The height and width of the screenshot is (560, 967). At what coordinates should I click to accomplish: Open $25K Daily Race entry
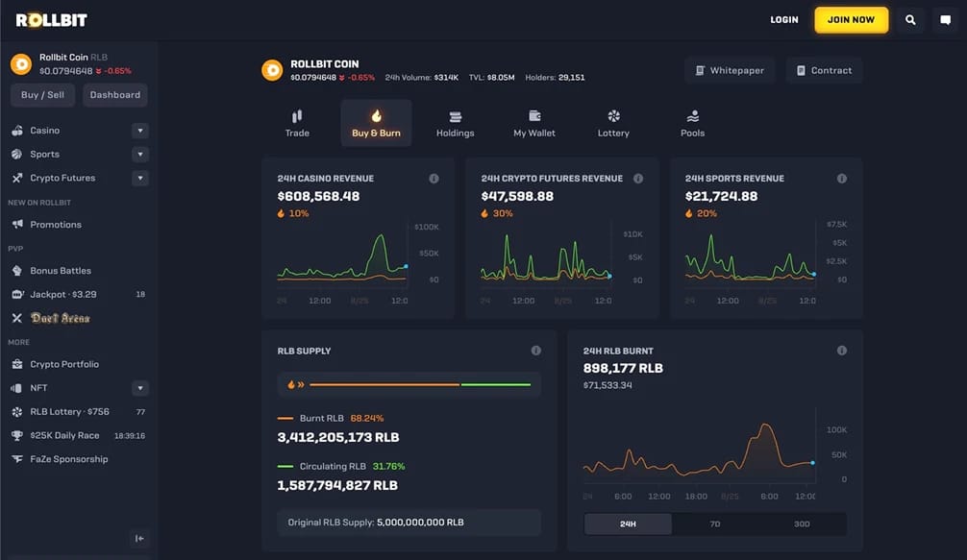click(78, 435)
